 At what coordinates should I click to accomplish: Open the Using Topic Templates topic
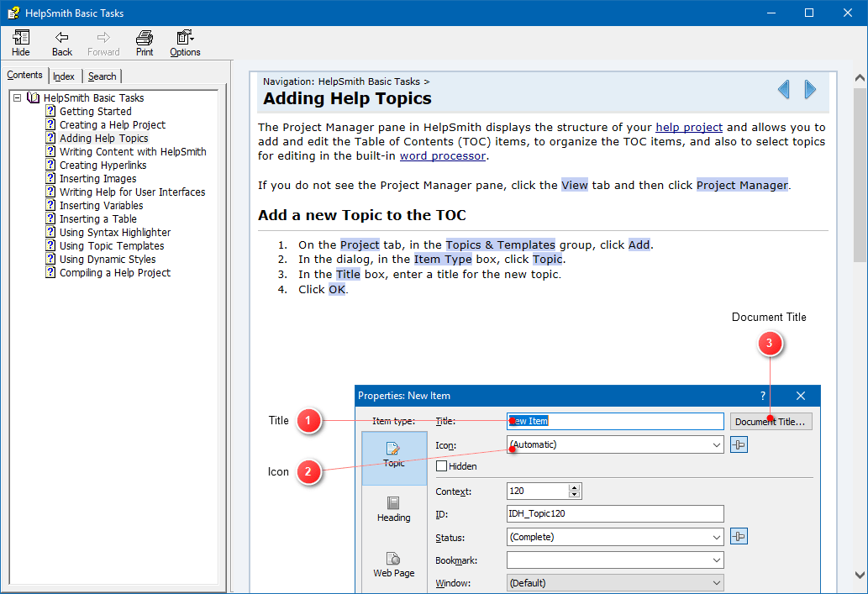[112, 246]
